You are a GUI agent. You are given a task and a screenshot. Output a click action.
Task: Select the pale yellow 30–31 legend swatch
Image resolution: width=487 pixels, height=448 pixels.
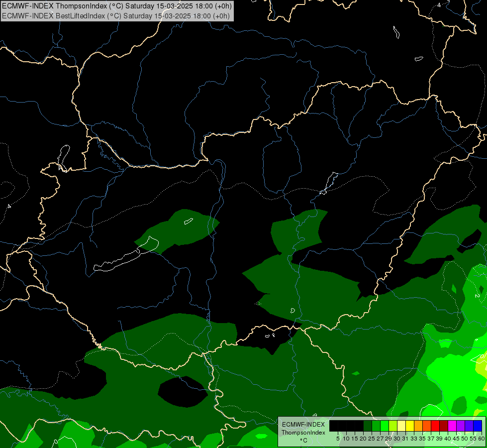click(x=401, y=426)
